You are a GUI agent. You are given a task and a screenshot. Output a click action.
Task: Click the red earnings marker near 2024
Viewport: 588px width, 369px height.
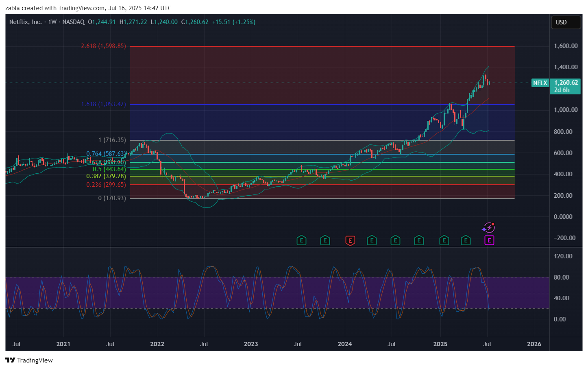pyautogui.click(x=350, y=240)
